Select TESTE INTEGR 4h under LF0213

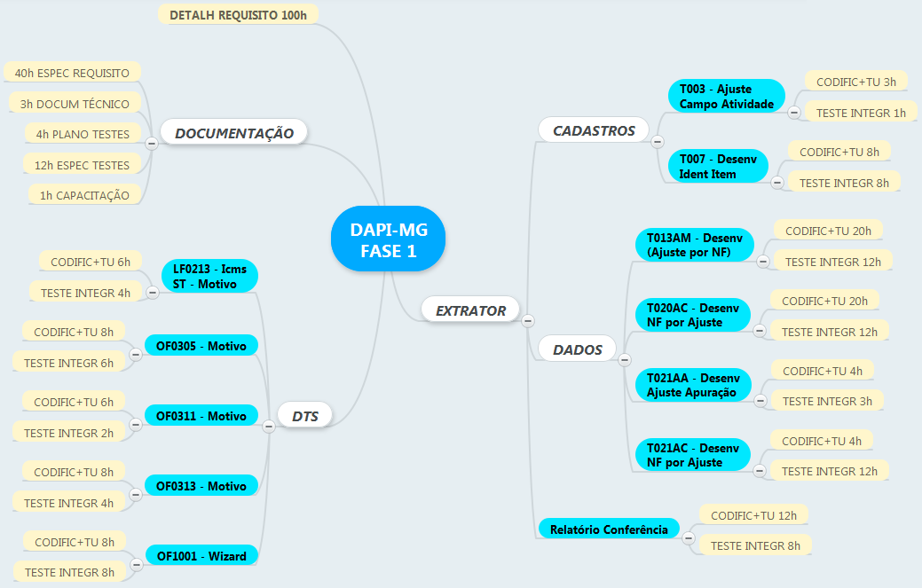(x=85, y=293)
